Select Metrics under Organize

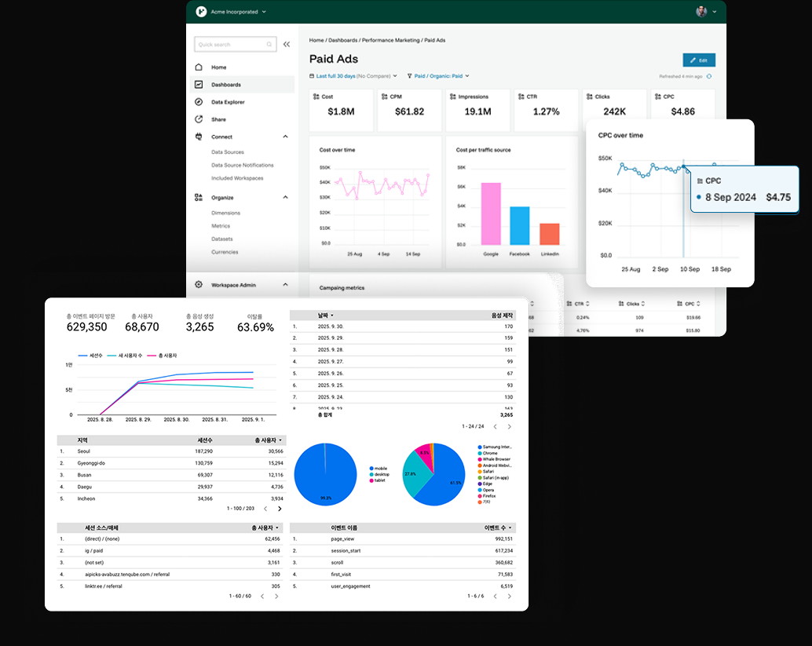pos(221,226)
